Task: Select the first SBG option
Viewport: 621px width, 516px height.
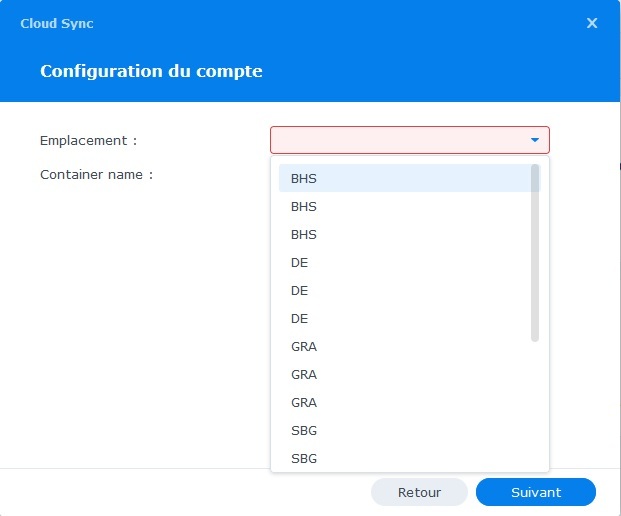Action: coord(304,431)
